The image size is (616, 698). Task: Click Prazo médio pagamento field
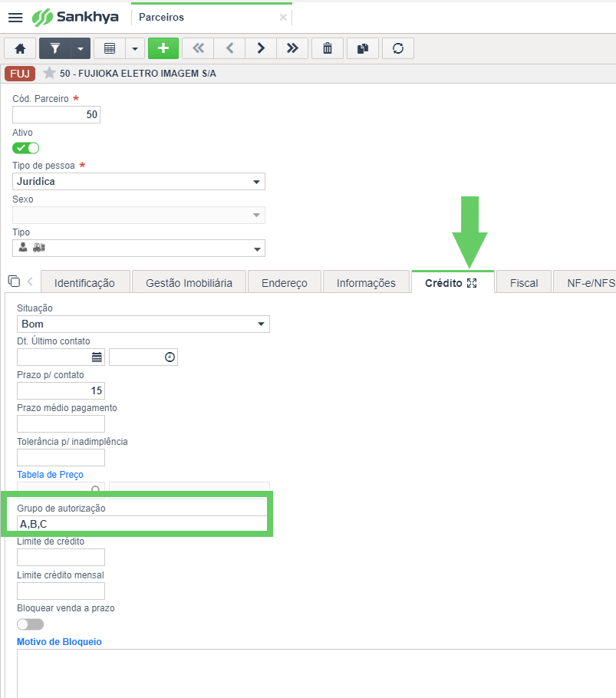61,423
